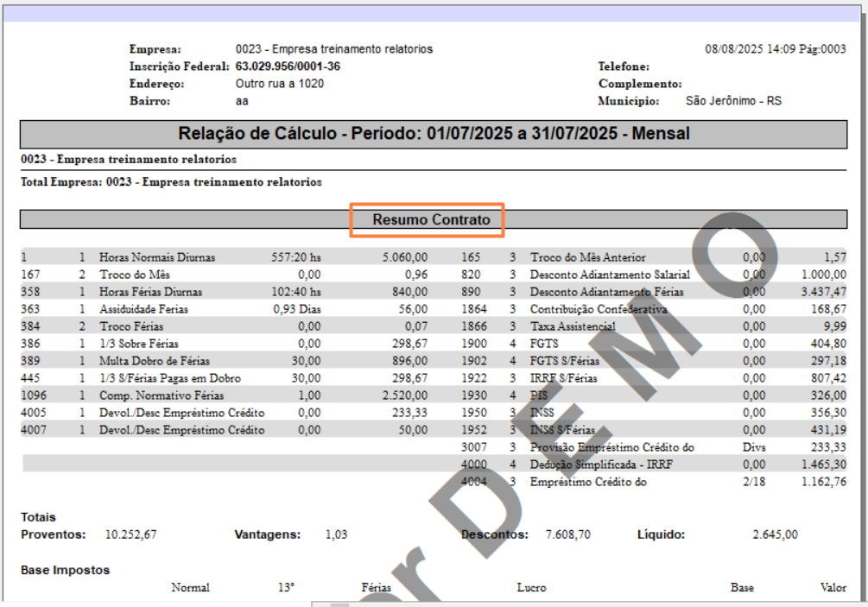
Task: Select the address value 'Outro rua a 1020'
Action: pos(280,84)
